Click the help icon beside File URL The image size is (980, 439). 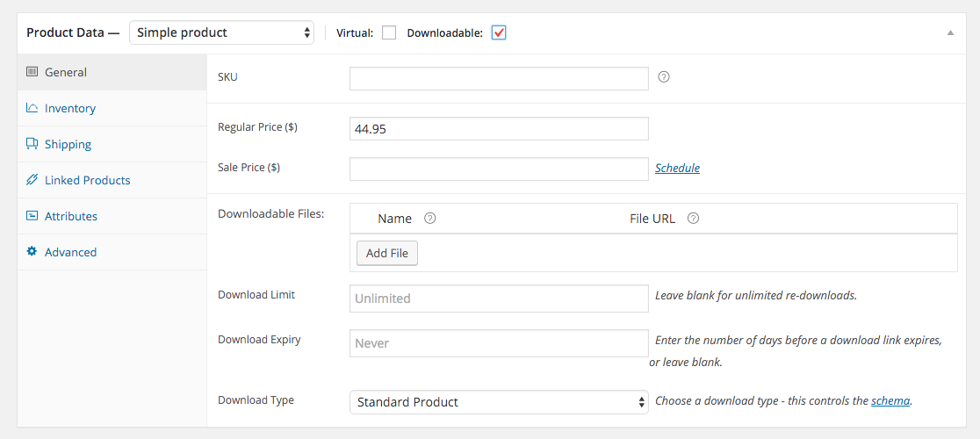pos(693,219)
